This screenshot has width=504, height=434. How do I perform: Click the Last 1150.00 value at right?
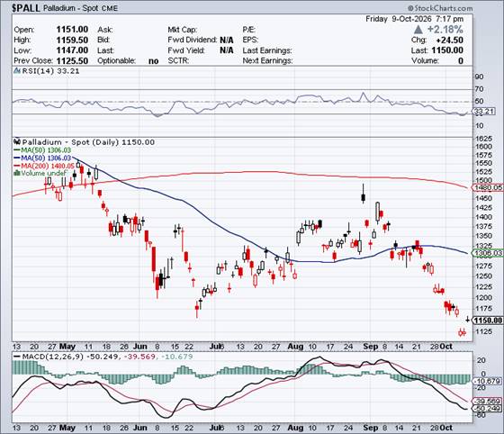tap(447, 50)
